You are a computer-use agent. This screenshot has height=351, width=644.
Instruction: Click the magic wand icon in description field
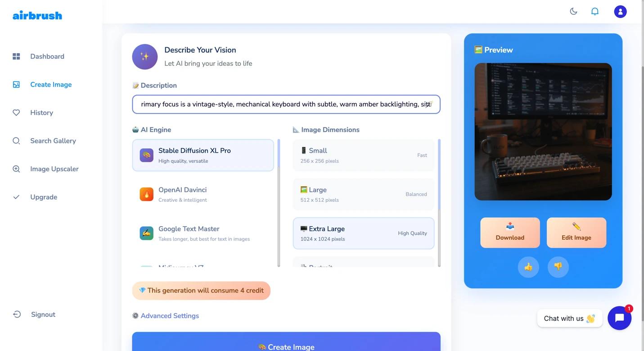(x=429, y=104)
